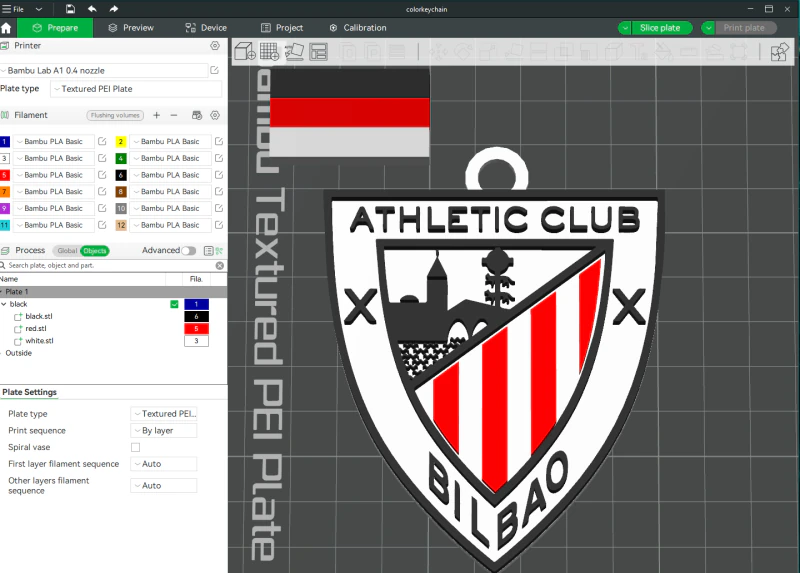Image resolution: width=800 pixels, height=573 pixels.
Task: Select white.stl part
Action: pyautogui.click(x=39, y=341)
